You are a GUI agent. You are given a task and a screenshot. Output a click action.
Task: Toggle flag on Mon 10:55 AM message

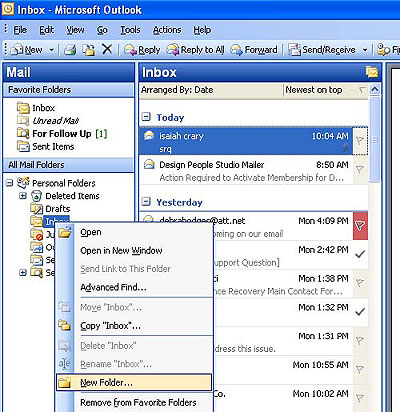[x=360, y=369]
